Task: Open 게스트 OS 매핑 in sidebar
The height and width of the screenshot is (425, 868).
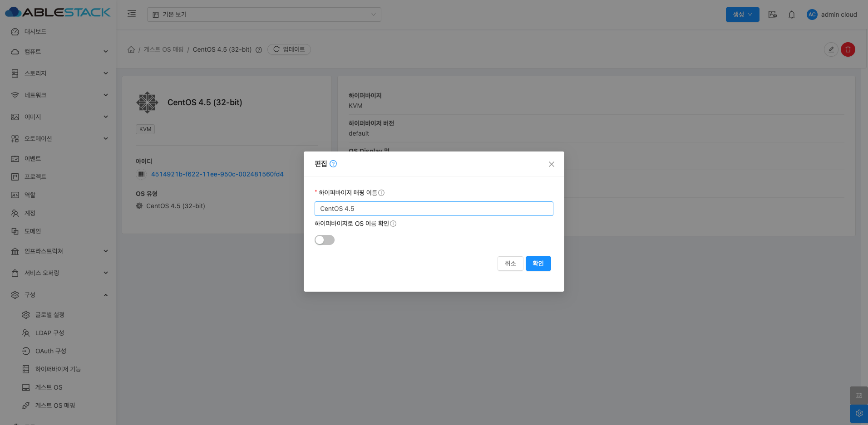Action: coord(55,405)
